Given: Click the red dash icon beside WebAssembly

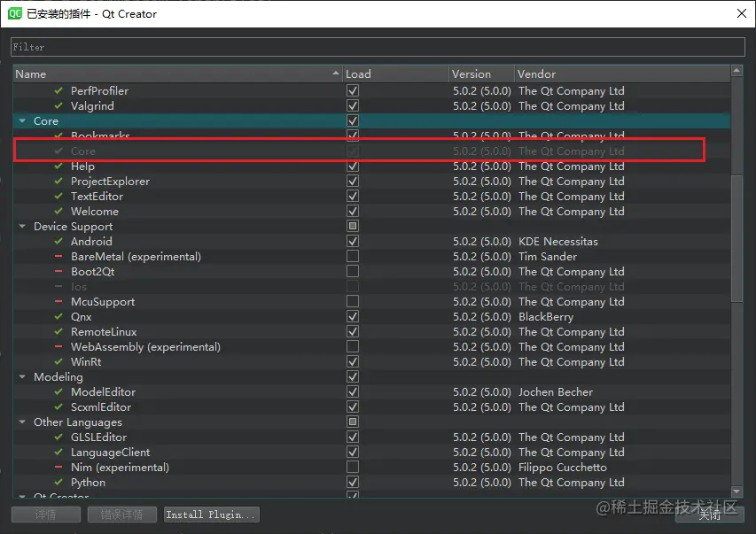Looking at the screenshot, I should pyautogui.click(x=58, y=346).
